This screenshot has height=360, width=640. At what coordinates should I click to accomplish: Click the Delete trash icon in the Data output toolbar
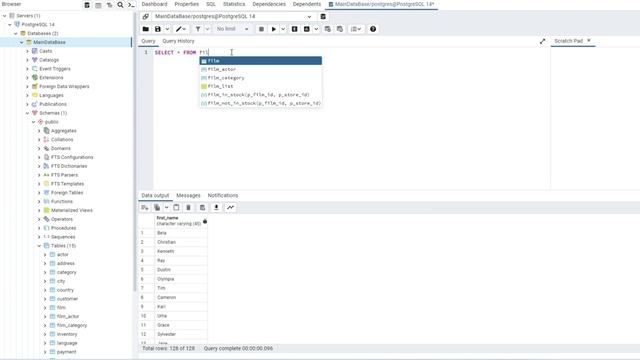click(189, 207)
